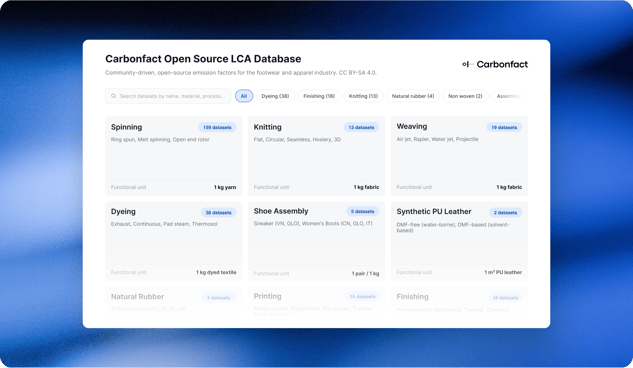Viewport: 633px width, 368px height.
Task: Select the All filter chip
Action: point(244,96)
